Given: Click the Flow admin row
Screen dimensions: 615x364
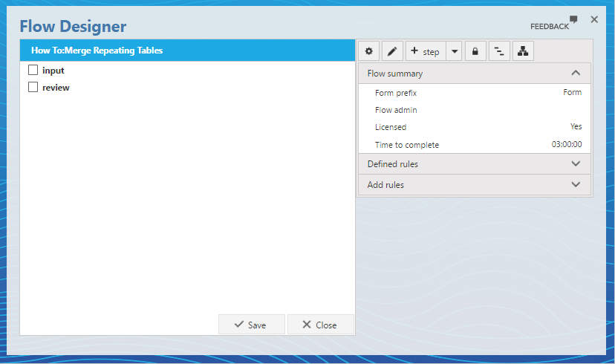Looking at the screenshot, I should 475,110.
